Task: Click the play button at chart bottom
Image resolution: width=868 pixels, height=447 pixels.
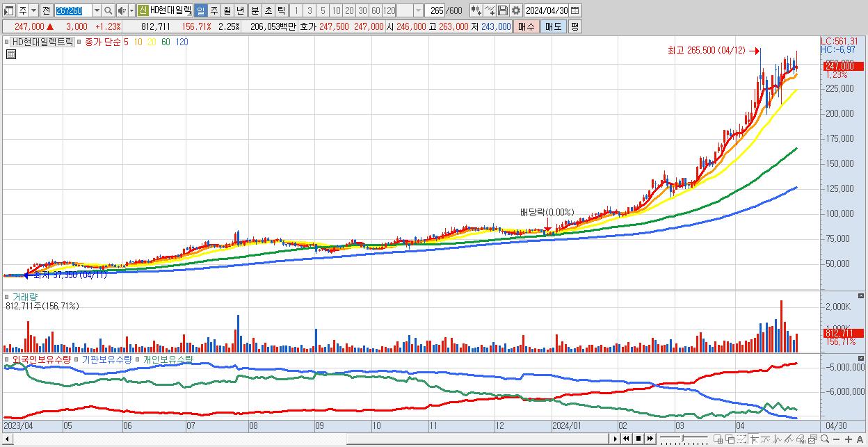Action: pos(616,439)
